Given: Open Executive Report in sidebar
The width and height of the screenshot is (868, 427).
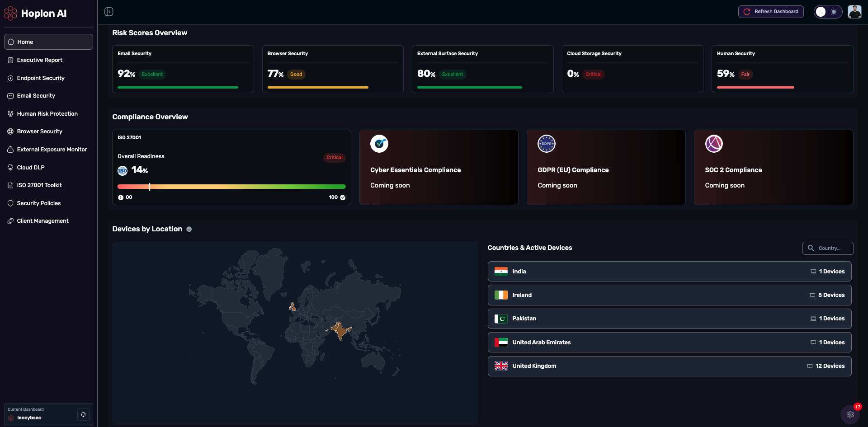Looking at the screenshot, I should [40, 60].
